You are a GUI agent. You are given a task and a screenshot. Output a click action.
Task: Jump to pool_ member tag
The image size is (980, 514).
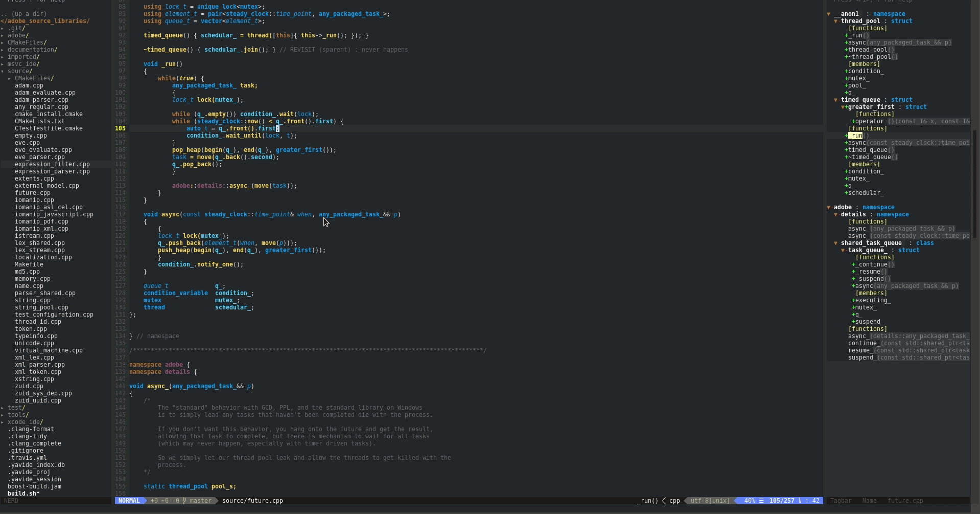click(857, 85)
